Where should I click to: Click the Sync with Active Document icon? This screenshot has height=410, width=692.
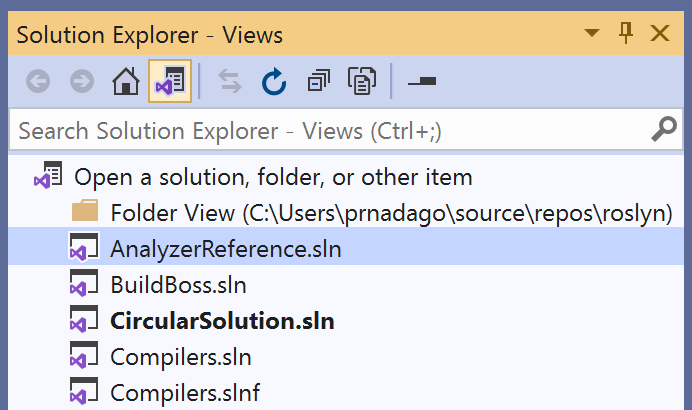[230, 82]
